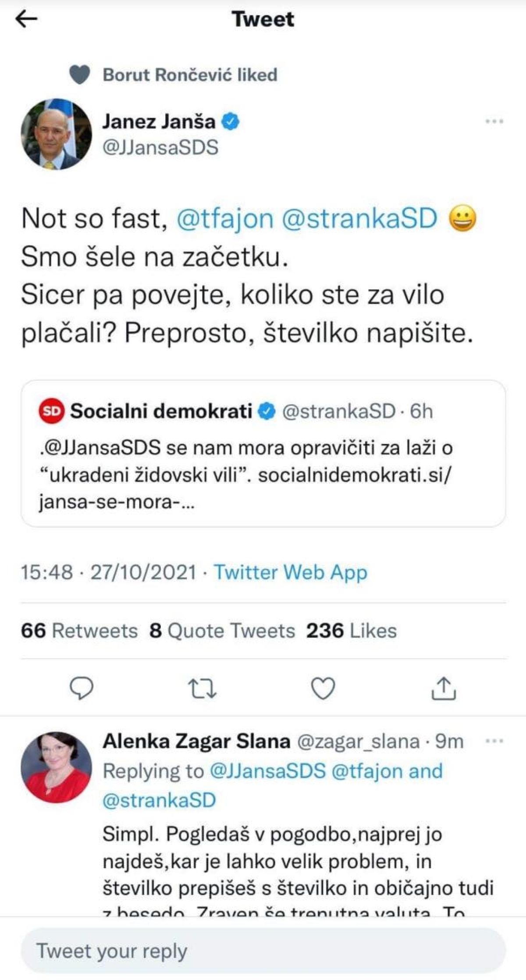
Task: Open the more options menu on Janša's tweet
Action: click(494, 121)
